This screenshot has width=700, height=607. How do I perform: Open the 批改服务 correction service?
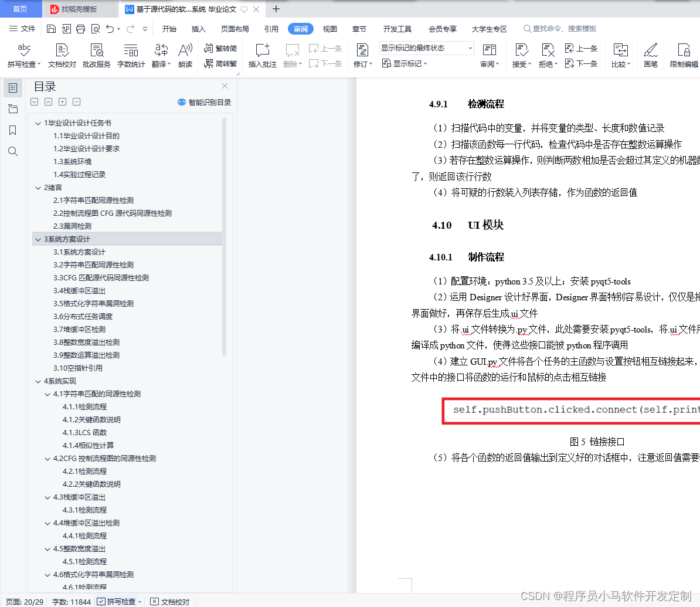[x=96, y=55]
